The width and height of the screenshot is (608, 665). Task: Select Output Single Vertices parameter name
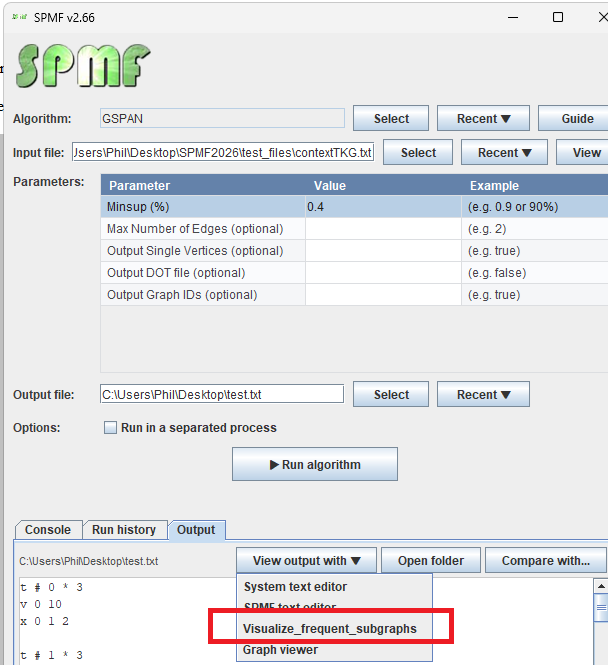195,251
